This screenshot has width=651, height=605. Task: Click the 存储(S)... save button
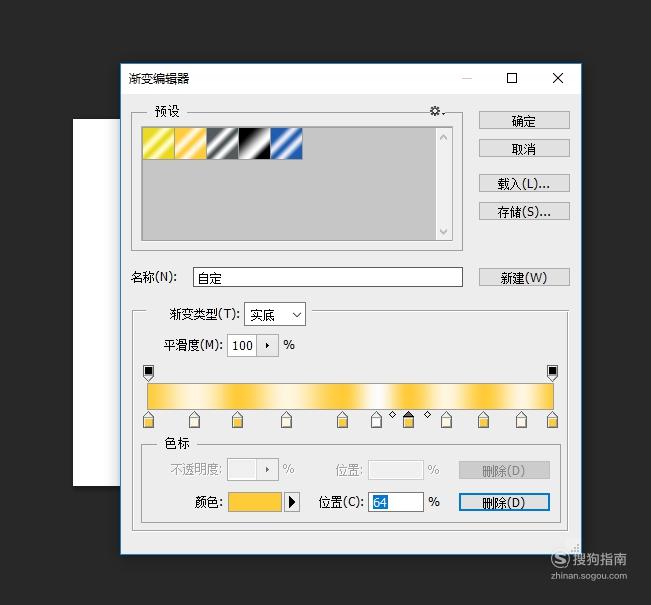pyautogui.click(x=524, y=211)
